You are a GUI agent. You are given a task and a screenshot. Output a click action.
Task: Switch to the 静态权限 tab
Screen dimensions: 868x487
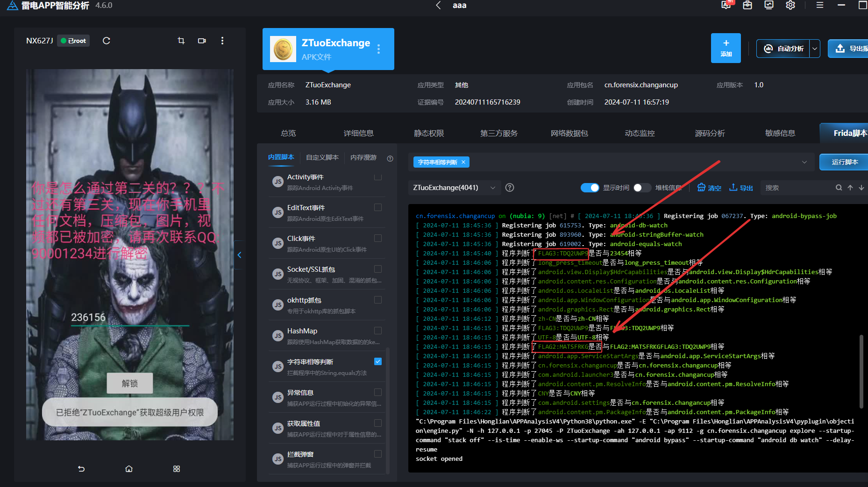429,133
